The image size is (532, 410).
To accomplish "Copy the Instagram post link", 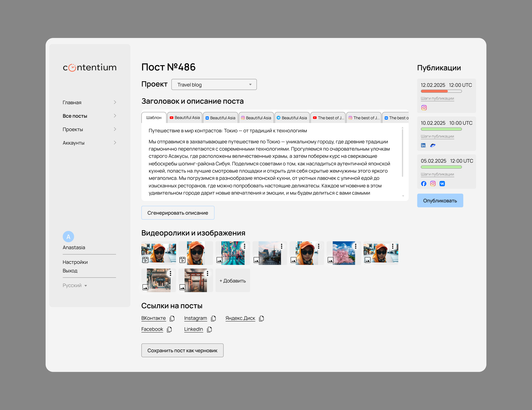I will click(213, 318).
